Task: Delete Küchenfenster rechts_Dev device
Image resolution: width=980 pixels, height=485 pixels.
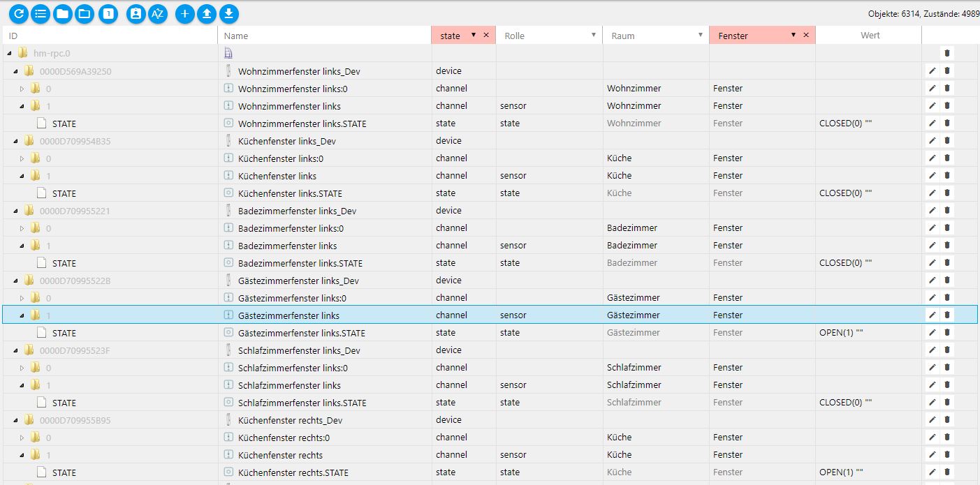Action: pyautogui.click(x=947, y=419)
